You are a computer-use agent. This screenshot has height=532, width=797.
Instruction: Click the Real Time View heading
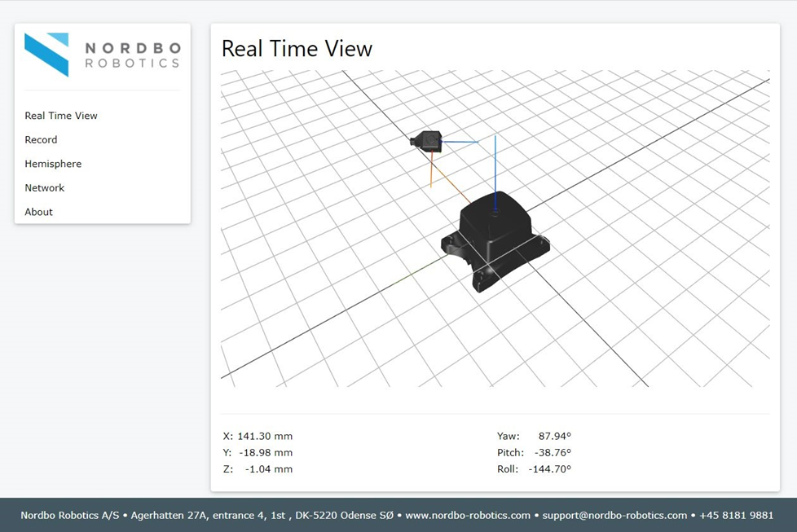pos(297,49)
